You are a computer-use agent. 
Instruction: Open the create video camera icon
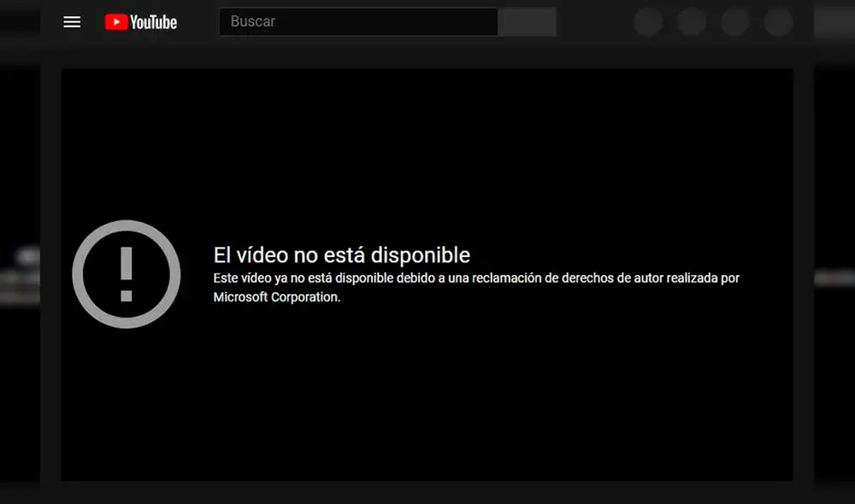(x=648, y=21)
